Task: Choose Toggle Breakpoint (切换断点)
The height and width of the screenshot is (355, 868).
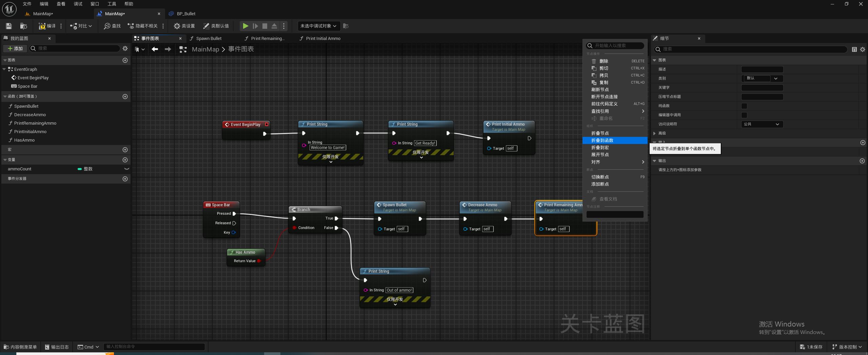Action: [615, 177]
